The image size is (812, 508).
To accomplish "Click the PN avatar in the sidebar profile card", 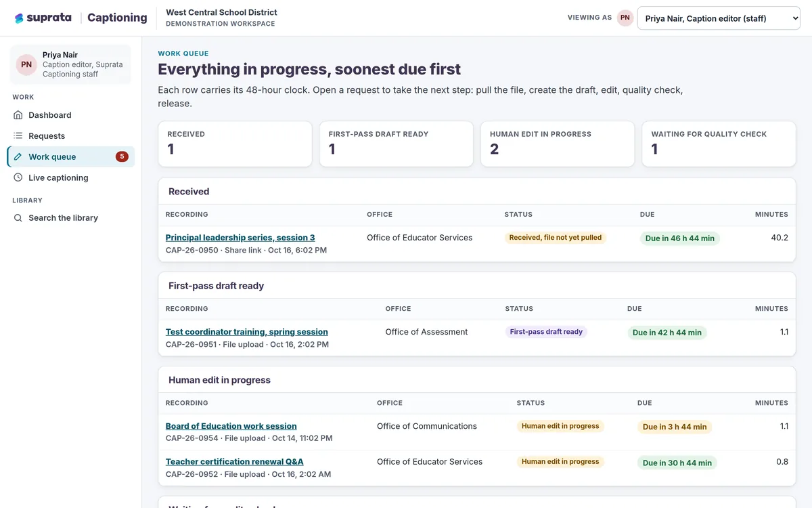I will [x=26, y=64].
